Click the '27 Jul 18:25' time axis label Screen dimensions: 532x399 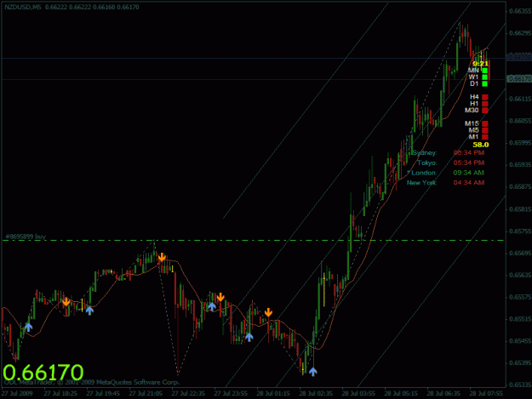coord(60,394)
